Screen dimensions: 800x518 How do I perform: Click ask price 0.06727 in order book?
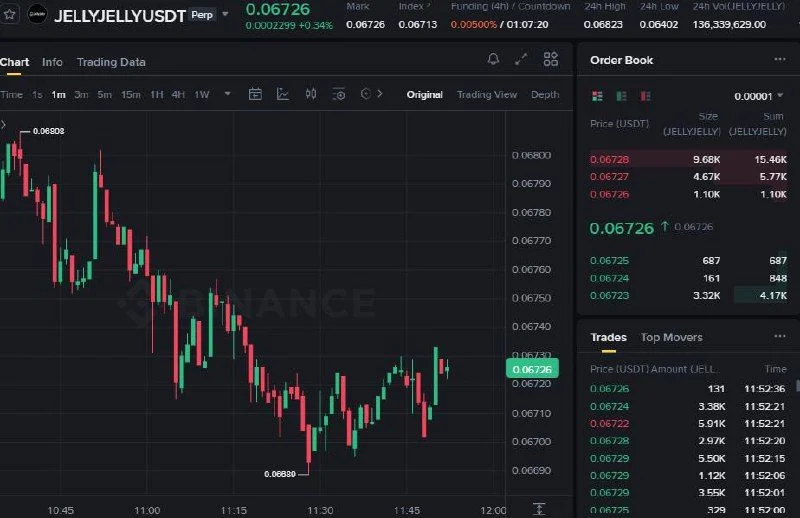609,177
